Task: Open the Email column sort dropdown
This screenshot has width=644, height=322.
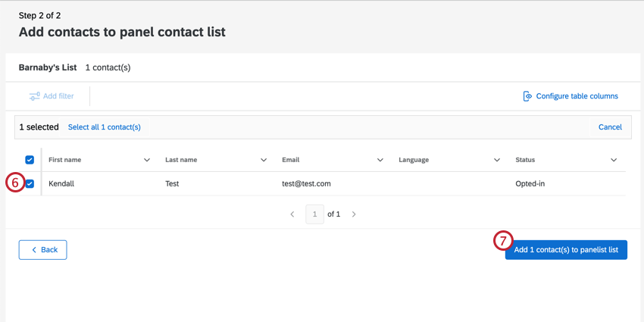Action: coord(380,160)
